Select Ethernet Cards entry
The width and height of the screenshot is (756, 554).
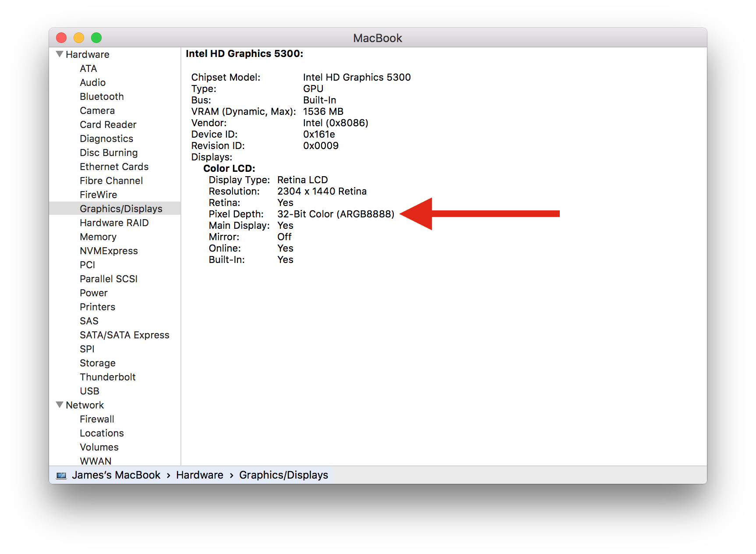pyautogui.click(x=114, y=167)
